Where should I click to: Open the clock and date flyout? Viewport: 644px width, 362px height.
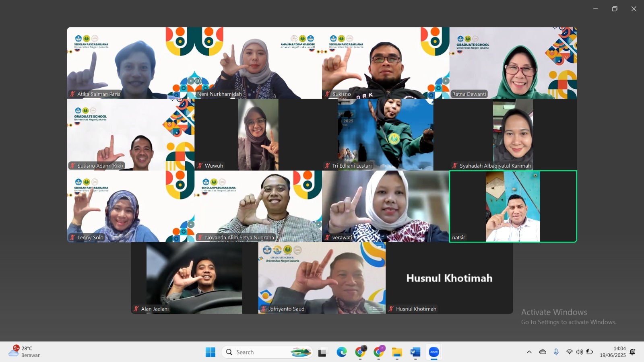tap(613, 352)
